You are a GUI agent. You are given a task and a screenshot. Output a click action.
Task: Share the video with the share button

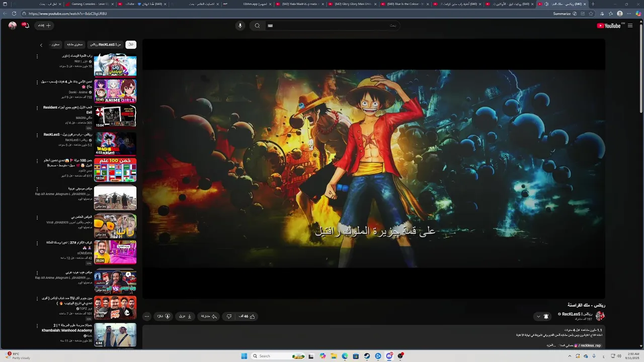pyautogui.click(x=209, y=316)
